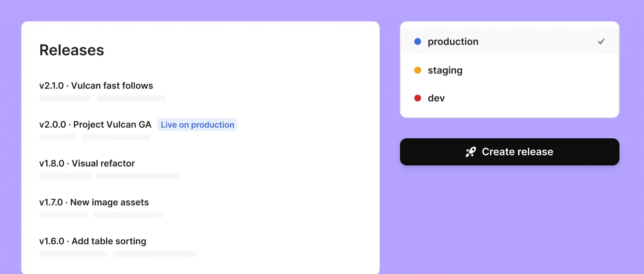Click the checkmark icon beside production

tap(601, 42)
